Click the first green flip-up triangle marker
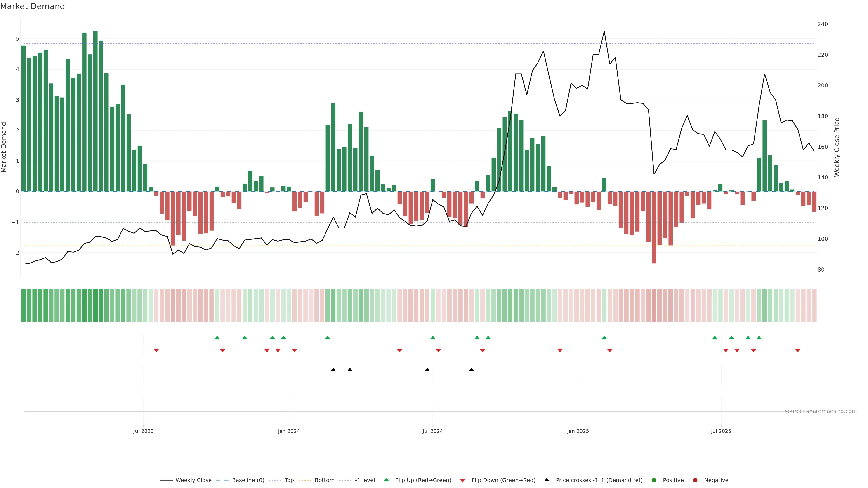The width and height of the screenshot is (868, 488). [217, 338]
